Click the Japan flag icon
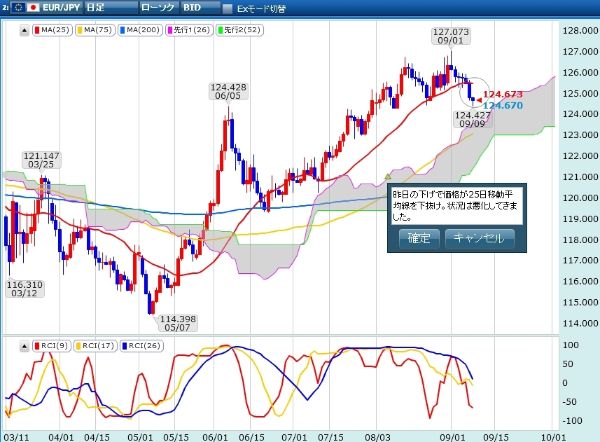 33,8
